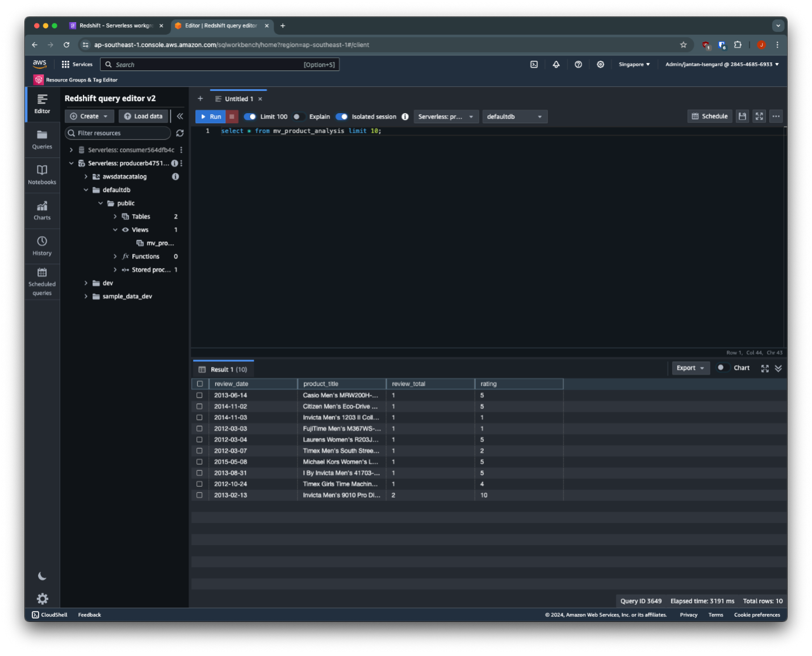Open Scheduled queries panel
812x656 pixels.
[x=42, y=281]
